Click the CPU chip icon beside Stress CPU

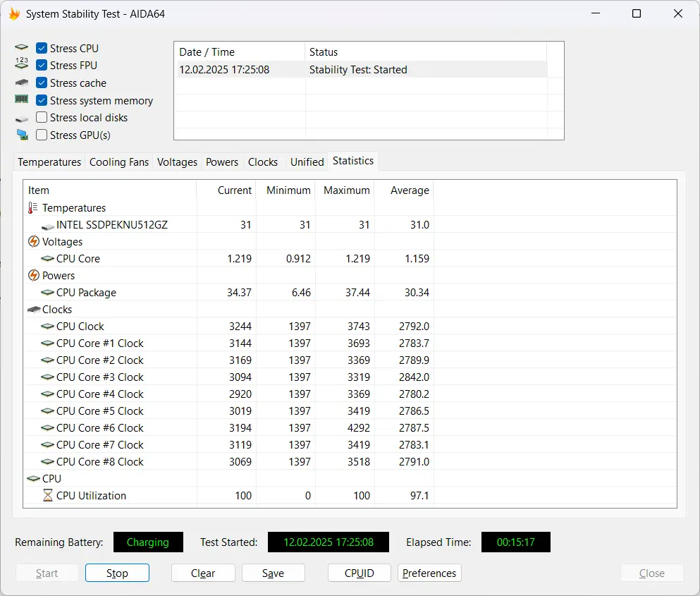21,47
